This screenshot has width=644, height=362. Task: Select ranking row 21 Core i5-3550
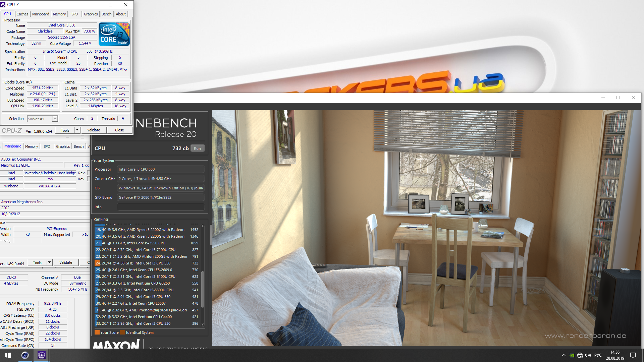pos(147,243)
